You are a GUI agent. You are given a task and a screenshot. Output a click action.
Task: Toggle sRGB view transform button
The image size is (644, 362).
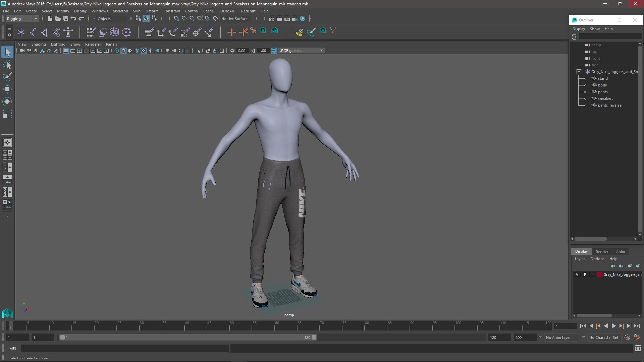pyautogui.click(x=274, y=51)
